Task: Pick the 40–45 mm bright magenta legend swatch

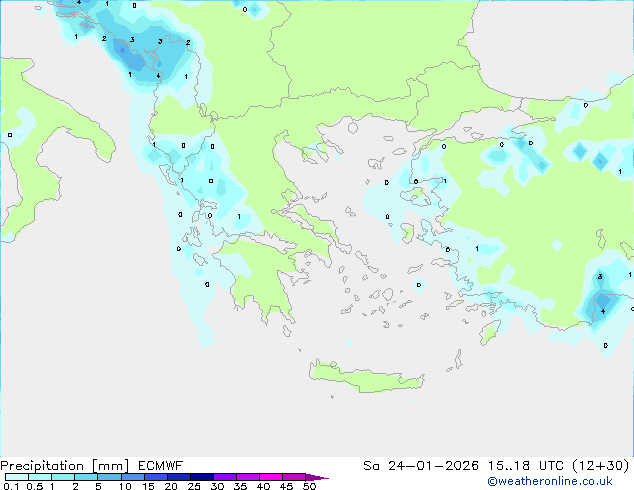Action: point(271,477)
